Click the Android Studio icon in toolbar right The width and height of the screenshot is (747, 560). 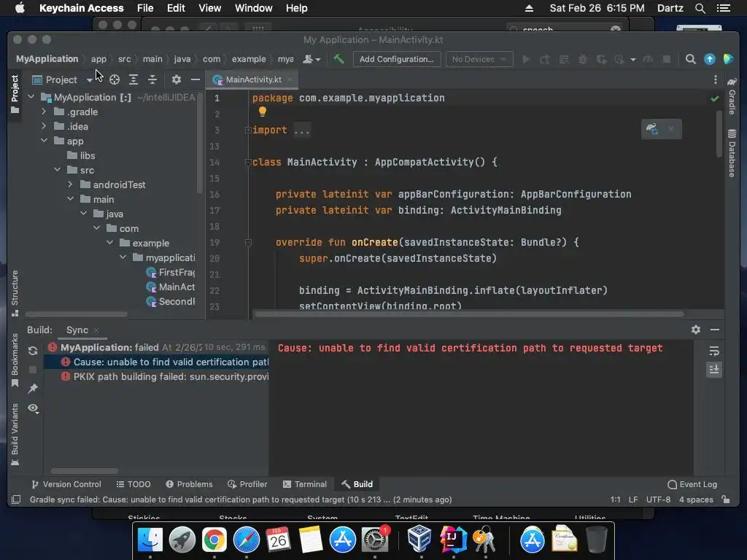(729, 59)
